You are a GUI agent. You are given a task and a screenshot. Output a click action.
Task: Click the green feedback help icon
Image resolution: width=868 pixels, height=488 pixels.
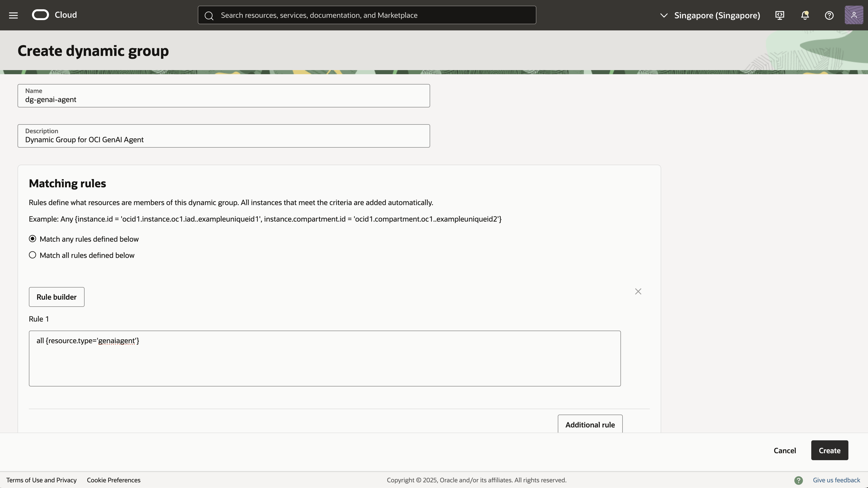pyautogui.click(x=798, y=480)
